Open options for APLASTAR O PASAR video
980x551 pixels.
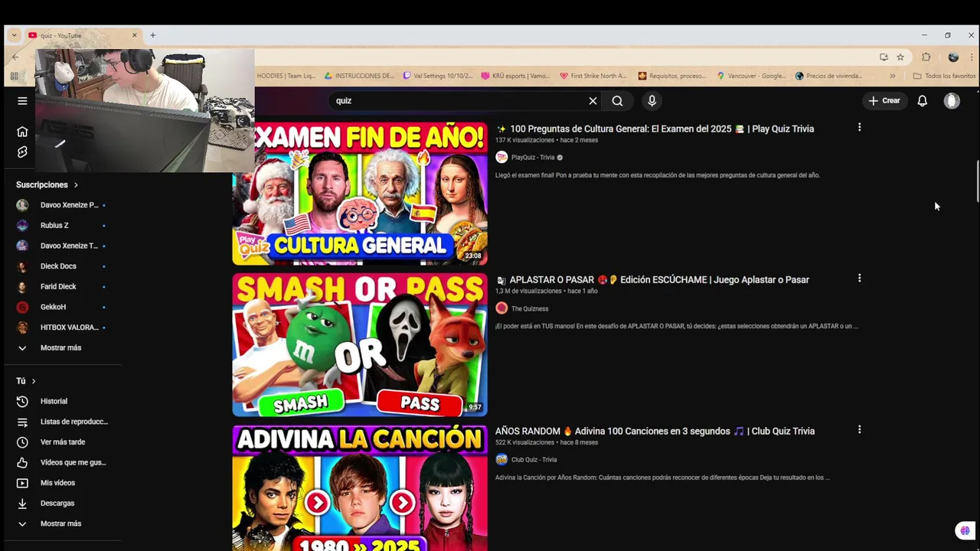click(x=859, y=279)
